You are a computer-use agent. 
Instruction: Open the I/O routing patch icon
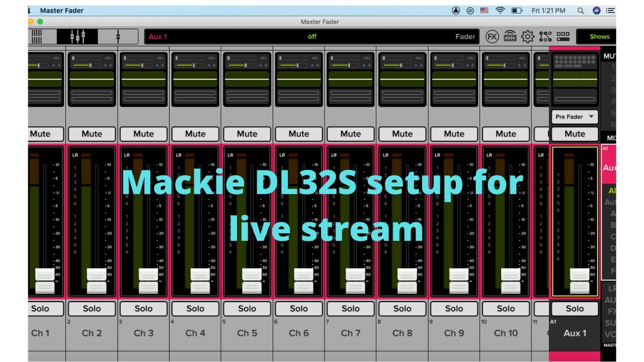point(545,36)
